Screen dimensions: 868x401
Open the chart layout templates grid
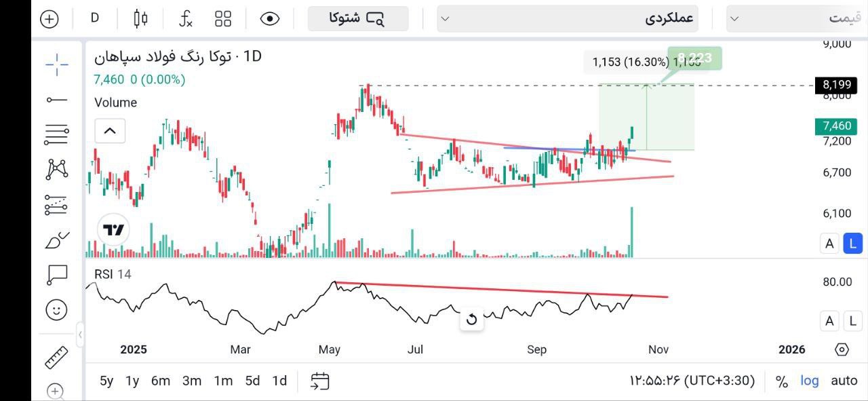[x=223, y=18]
